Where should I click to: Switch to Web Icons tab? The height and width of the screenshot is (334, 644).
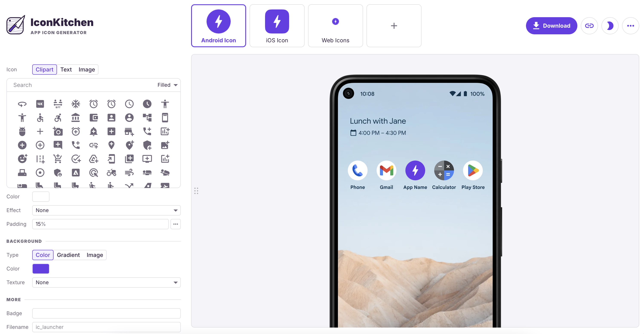[336, 26]
